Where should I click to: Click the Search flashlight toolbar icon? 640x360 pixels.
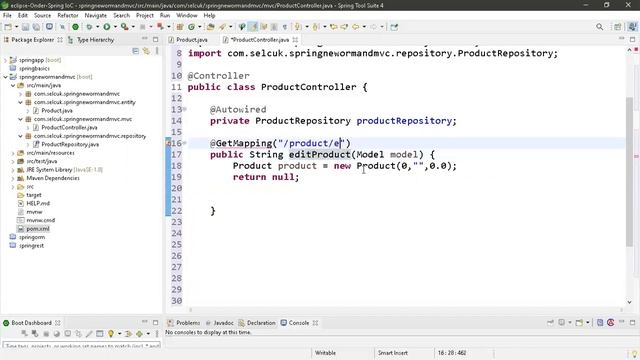tap(222, 27)
